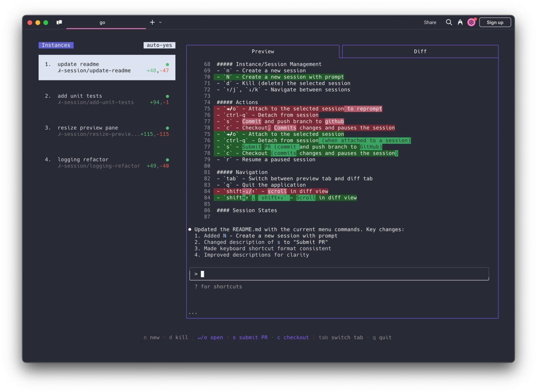Viewport: 537px width, 392px height.
Task: Click "tab switch tab" in the bottom menu
Action: [341, 337]
